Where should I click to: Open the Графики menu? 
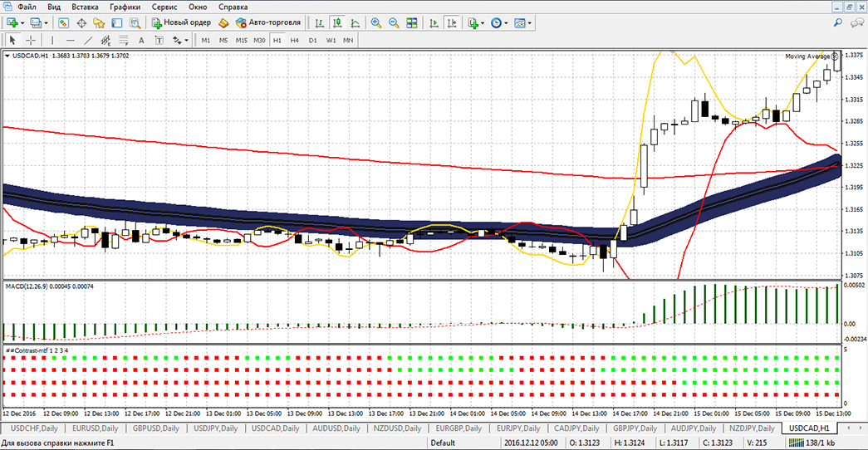pyautogui.click(x=125, y=7)
